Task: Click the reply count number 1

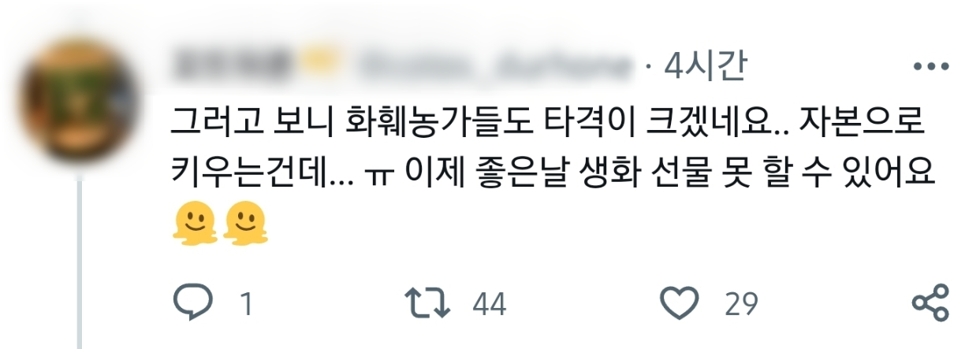Action: [247, 304]
